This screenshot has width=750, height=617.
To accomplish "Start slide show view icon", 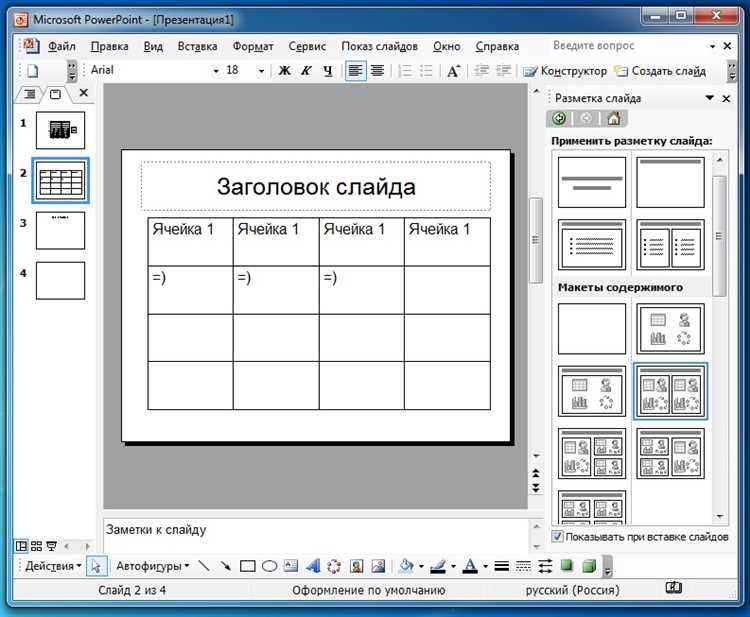I will tap(52, 546).
